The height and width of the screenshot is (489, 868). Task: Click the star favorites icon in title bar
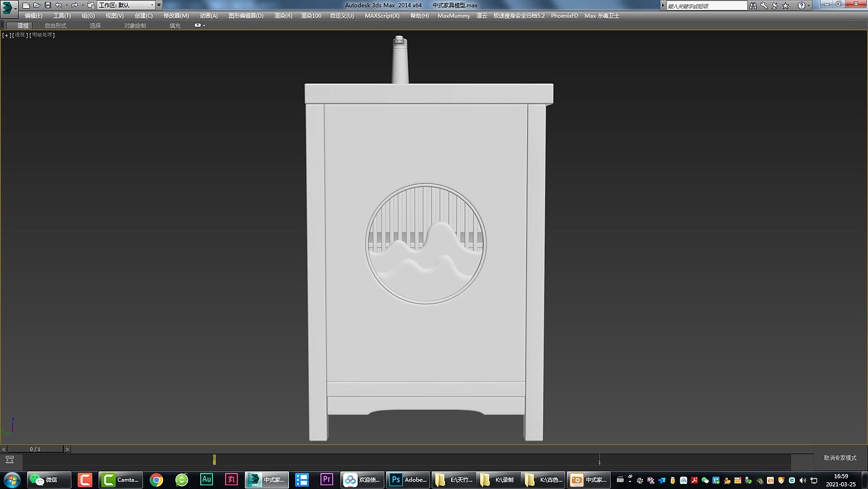tap(786, 6)
